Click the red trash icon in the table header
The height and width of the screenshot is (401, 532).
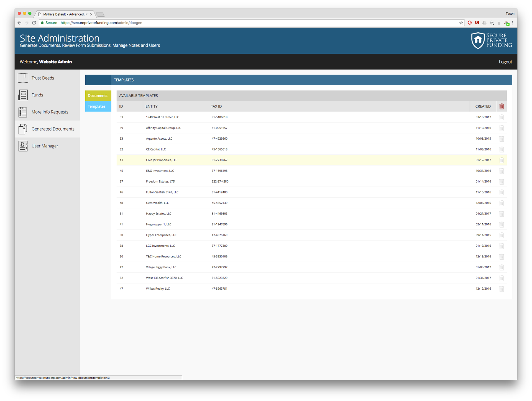tap(502, 106)
